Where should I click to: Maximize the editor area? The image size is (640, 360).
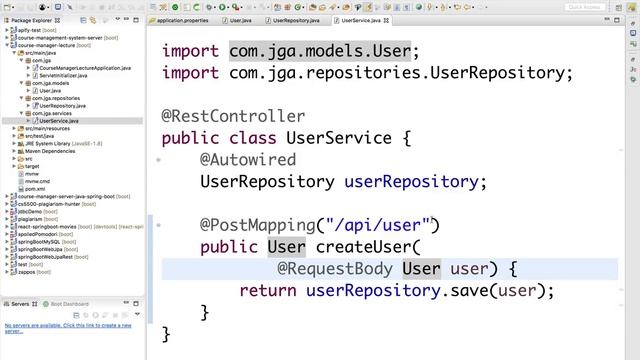[617, 20]
